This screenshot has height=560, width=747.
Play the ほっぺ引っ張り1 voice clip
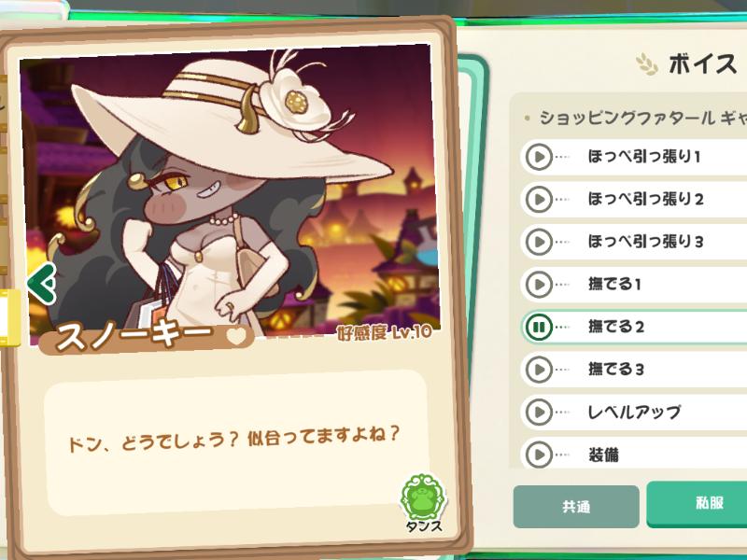(539, 157)
